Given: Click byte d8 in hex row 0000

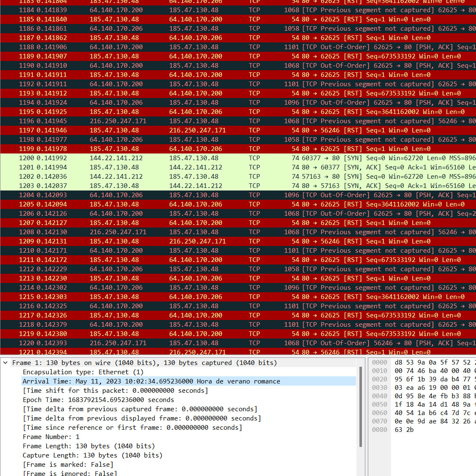Looking at the screenshot, I should pos(398,362).
